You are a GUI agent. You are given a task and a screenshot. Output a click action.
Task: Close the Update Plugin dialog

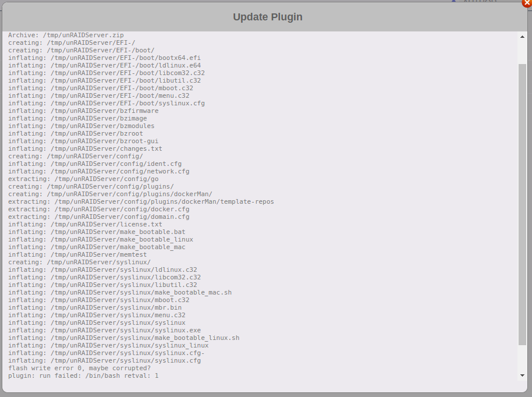527,3
